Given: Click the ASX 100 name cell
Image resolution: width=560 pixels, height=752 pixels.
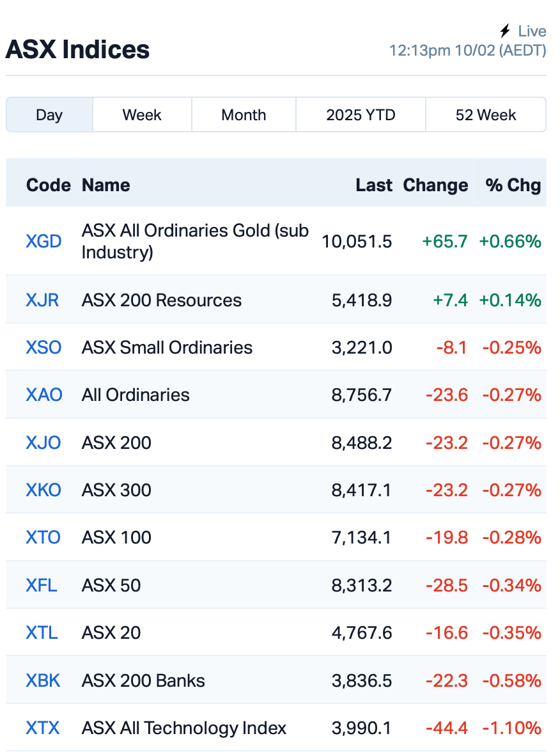Looking at the screenshot, I should click(116, 537).
